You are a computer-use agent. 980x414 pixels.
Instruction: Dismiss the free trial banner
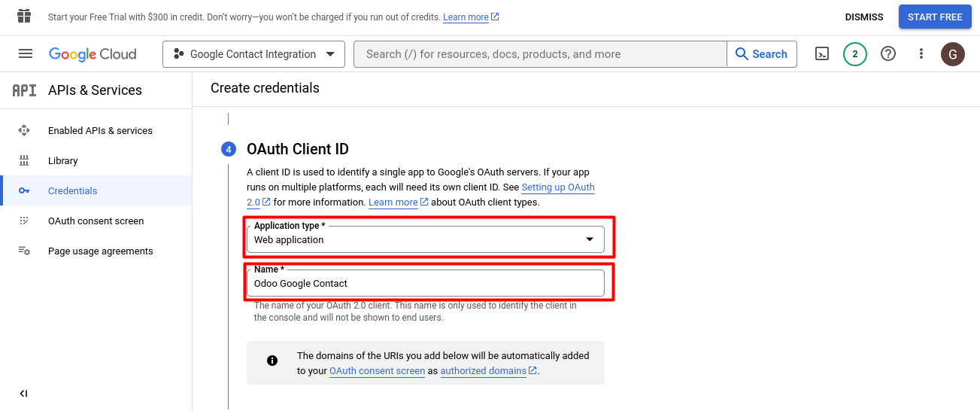click(864, 17)
